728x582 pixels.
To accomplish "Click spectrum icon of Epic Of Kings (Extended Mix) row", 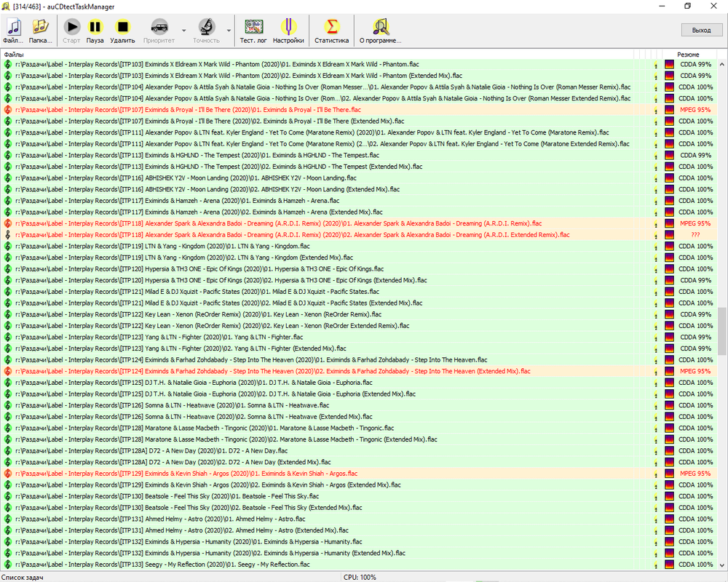I will 669,280.
